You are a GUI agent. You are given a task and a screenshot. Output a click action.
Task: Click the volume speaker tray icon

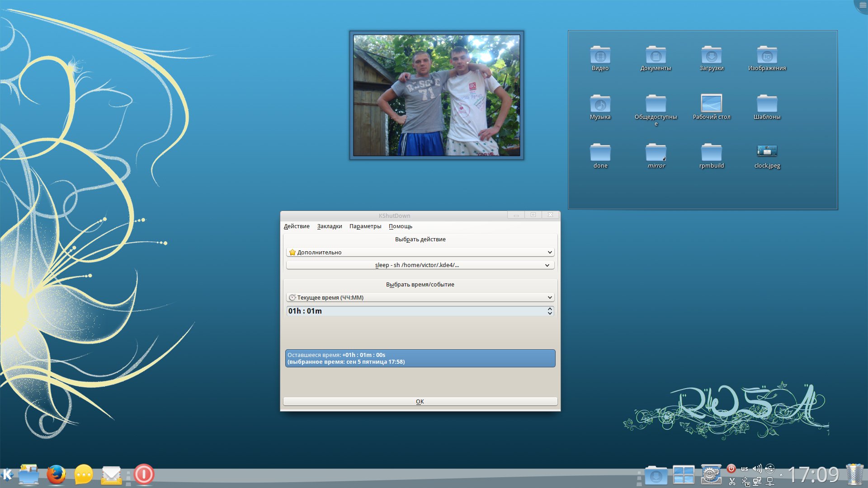click(x=757, y=469)
